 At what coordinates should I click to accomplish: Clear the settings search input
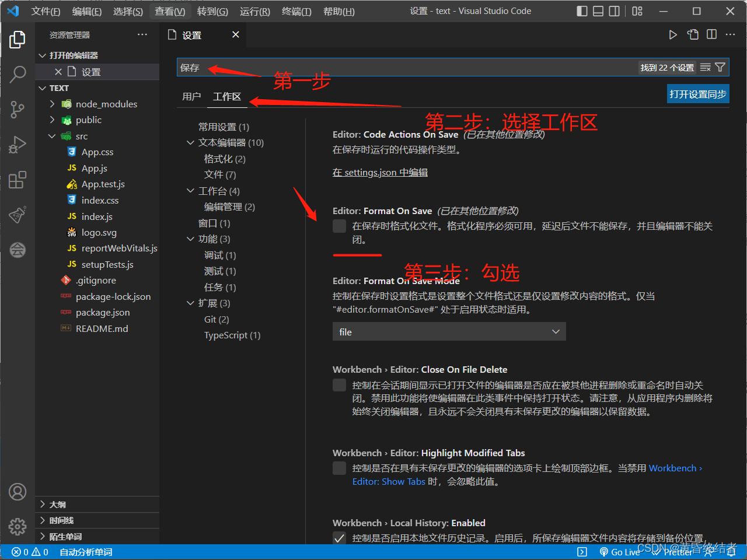click(x=706, y=68)
